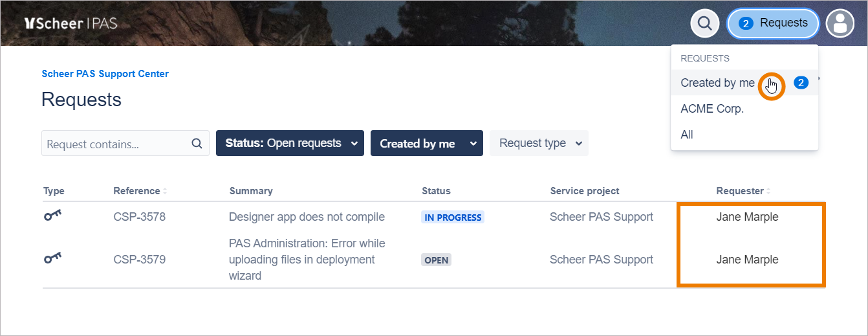Viewport: 868px width, 336px height.
Task: Select All in the Requests menu
Action: [x=687, y=135]
